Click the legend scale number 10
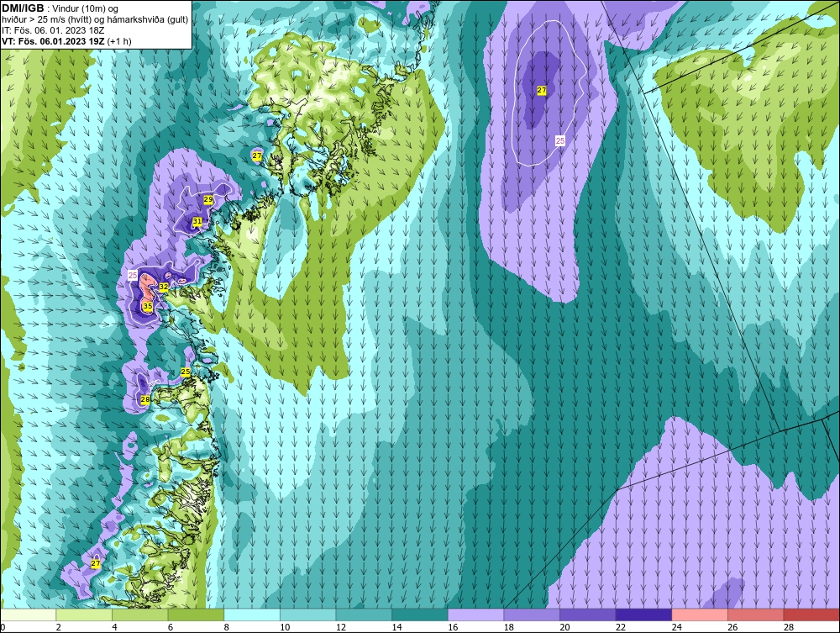 click(x=285, y=627)
